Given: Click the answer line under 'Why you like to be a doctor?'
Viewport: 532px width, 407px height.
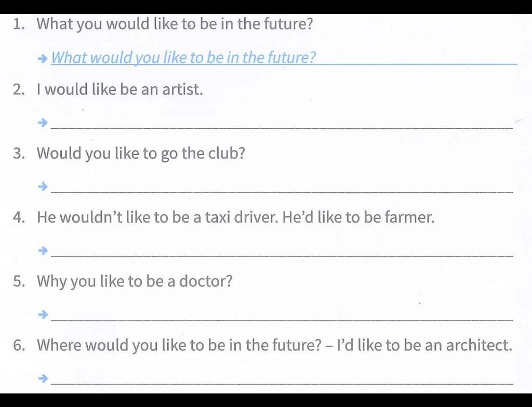Looking at the screenshot, I should click(x=282, y=319).
